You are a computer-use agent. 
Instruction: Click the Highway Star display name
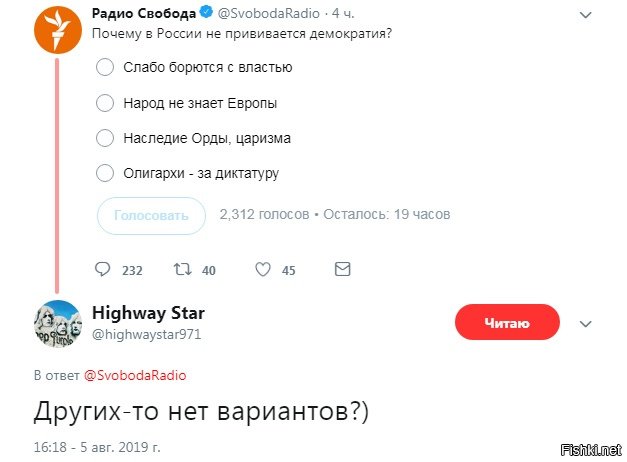click(x=148, y=313)
